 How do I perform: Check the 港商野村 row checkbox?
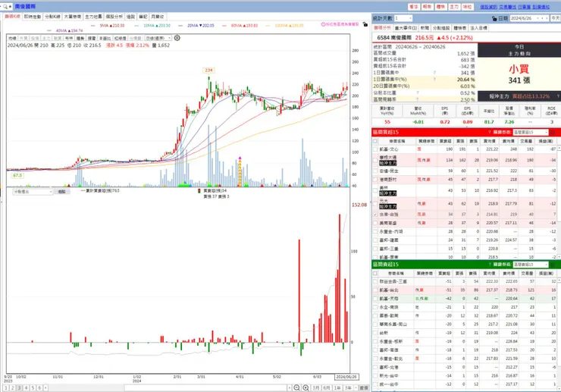(x=375, y=180)
